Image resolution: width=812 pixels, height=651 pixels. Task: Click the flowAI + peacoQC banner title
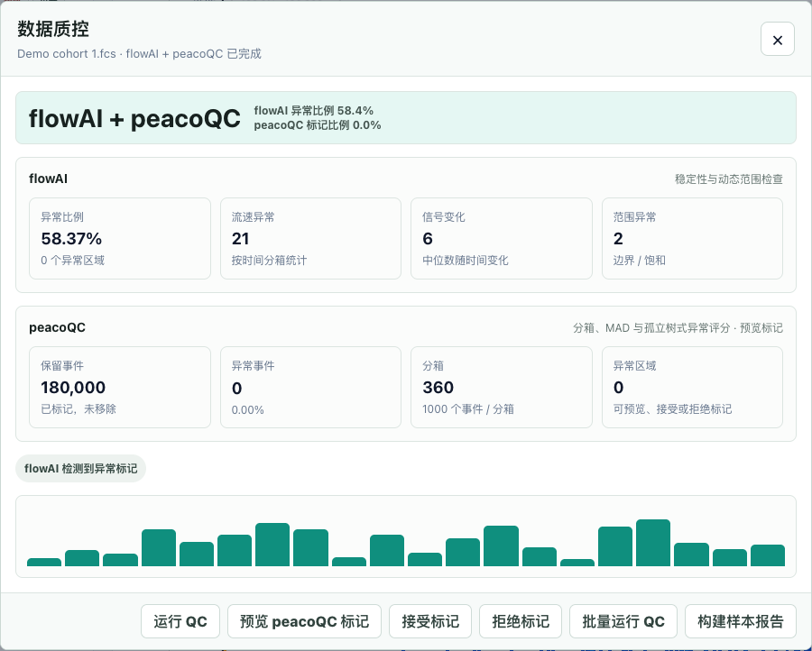click(134, 118)
